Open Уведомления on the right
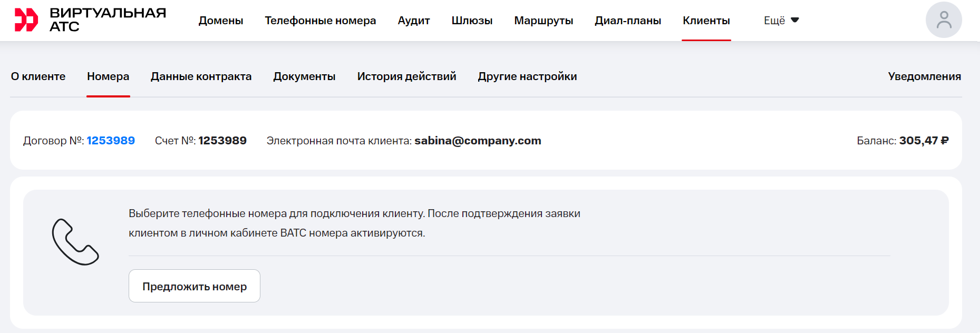The width and height of the screenshot is (980, 333). point(924,76)
